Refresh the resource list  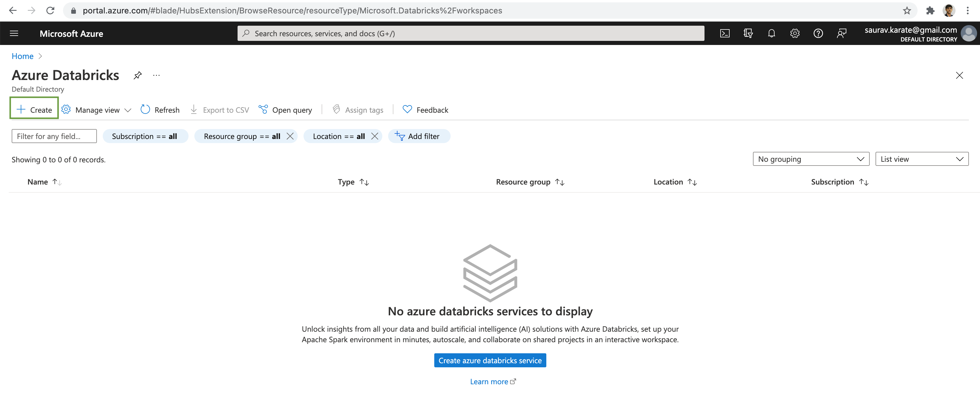(160, 110)
